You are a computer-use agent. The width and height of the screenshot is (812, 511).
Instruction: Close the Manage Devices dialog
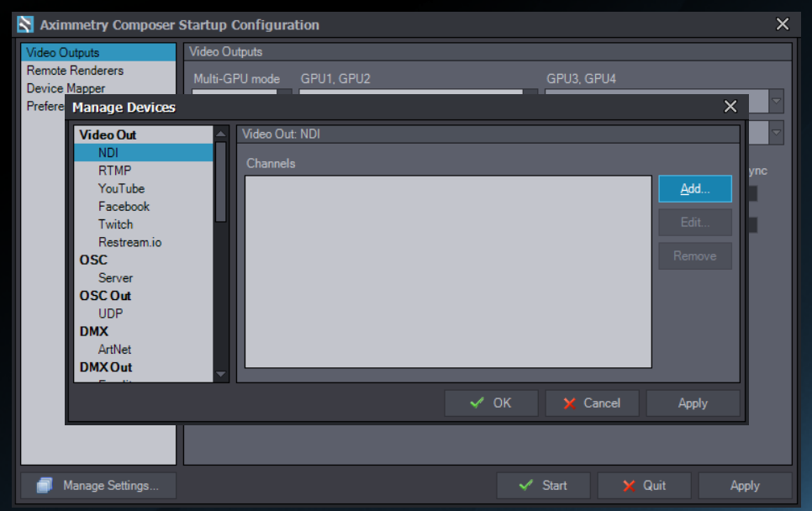pos(730,107)
